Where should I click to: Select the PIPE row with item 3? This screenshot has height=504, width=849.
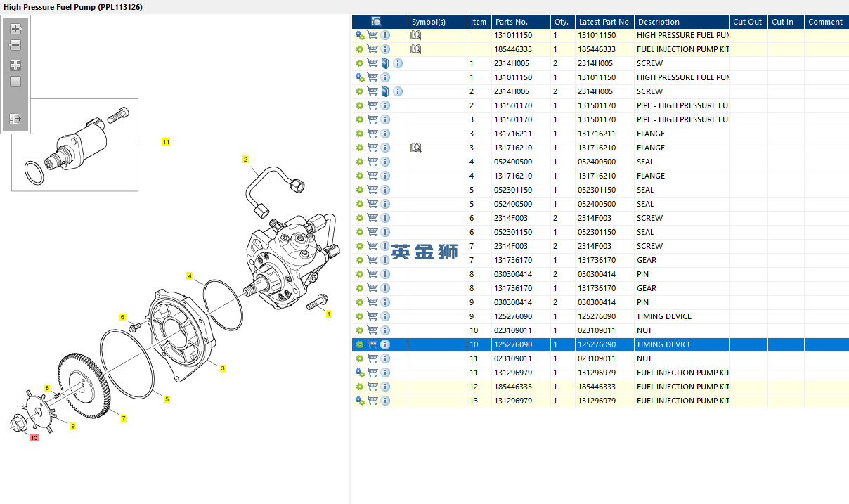(x=682, y=119)
